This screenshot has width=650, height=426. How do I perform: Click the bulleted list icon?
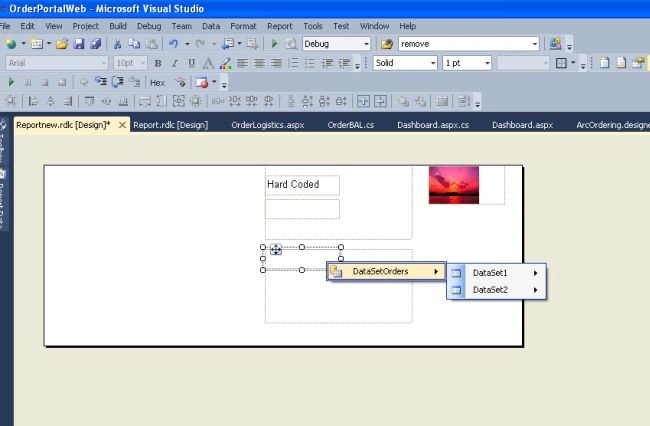pyautogui.click(x=310, y=63)
